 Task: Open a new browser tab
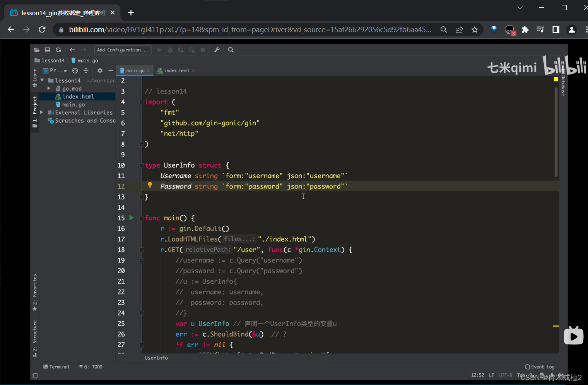point(131,13)
